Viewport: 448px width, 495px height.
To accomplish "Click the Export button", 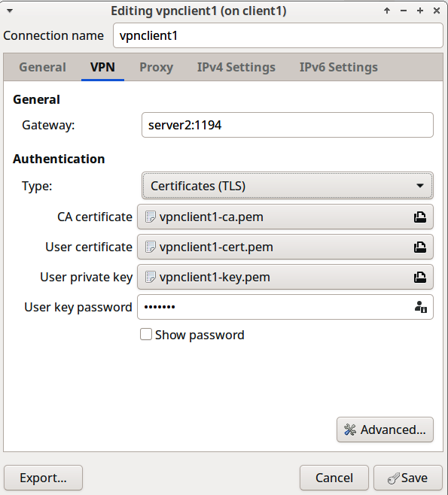I will (43, 478).
